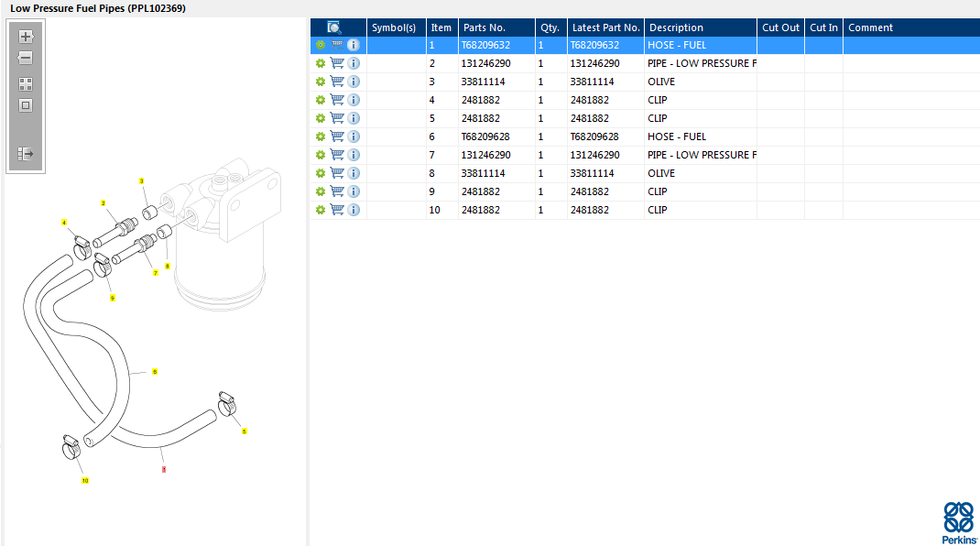Click the Low Pressure Fuel Pipes title

pyautogui.click(x=98, y=8)
